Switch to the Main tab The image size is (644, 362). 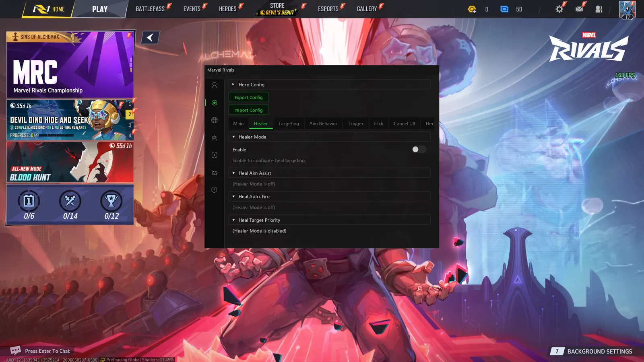click(x=238, y=123)
